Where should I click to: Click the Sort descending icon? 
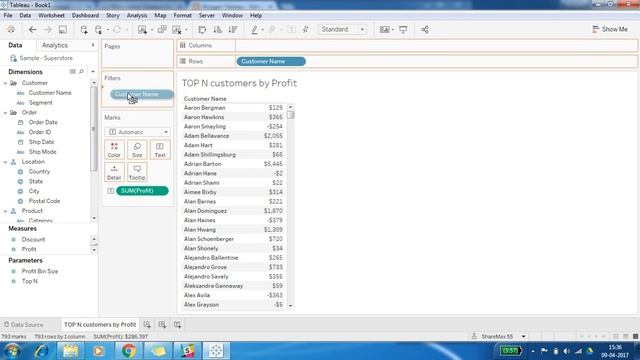tap(233, 29)
